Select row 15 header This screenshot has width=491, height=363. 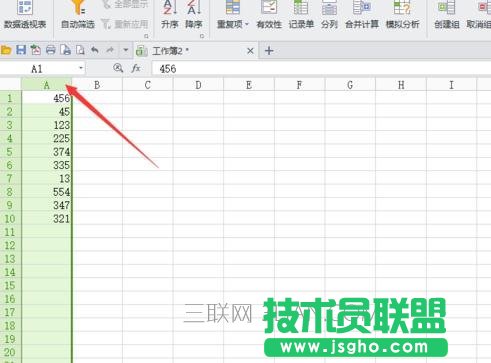coord(11,286)
